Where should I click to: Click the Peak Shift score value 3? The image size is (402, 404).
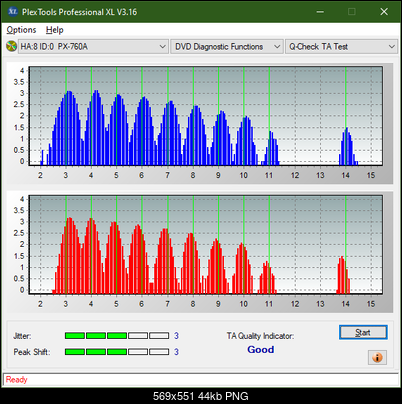(176, 352)
